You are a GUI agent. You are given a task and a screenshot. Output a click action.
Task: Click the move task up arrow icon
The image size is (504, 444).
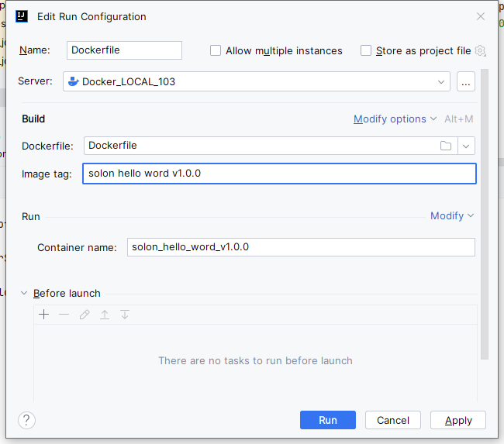(105, 315)
